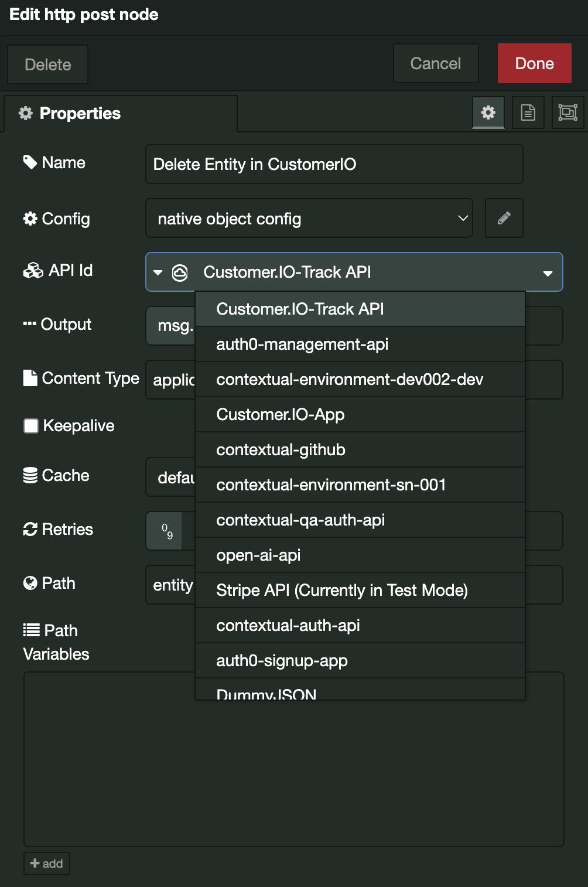Screen dimensions: 588x887
Task: Open node description document icon tab
Action: point(528,112)
